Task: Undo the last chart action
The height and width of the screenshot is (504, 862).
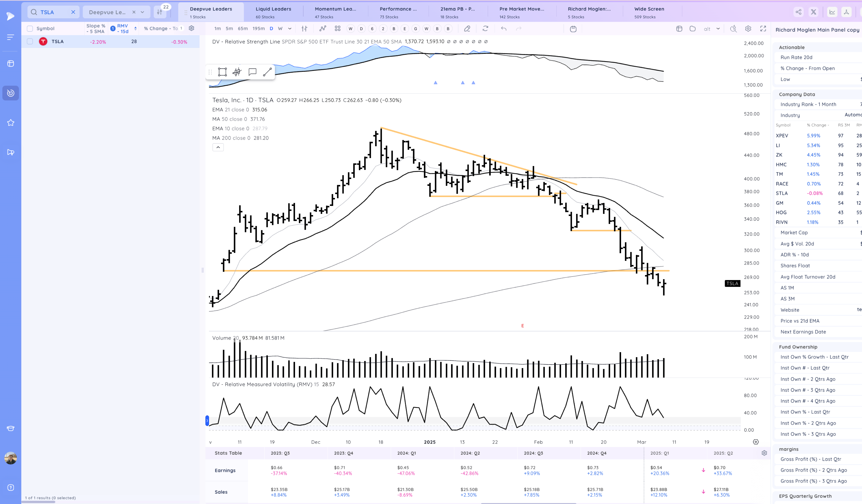Action: point(504,29)
